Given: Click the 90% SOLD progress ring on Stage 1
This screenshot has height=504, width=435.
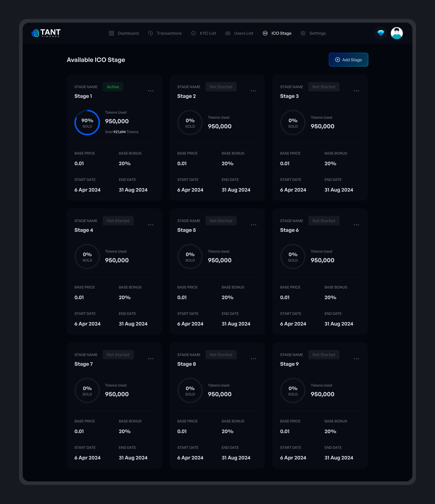Looking at the screenshot, I should (x=87, y=123).
